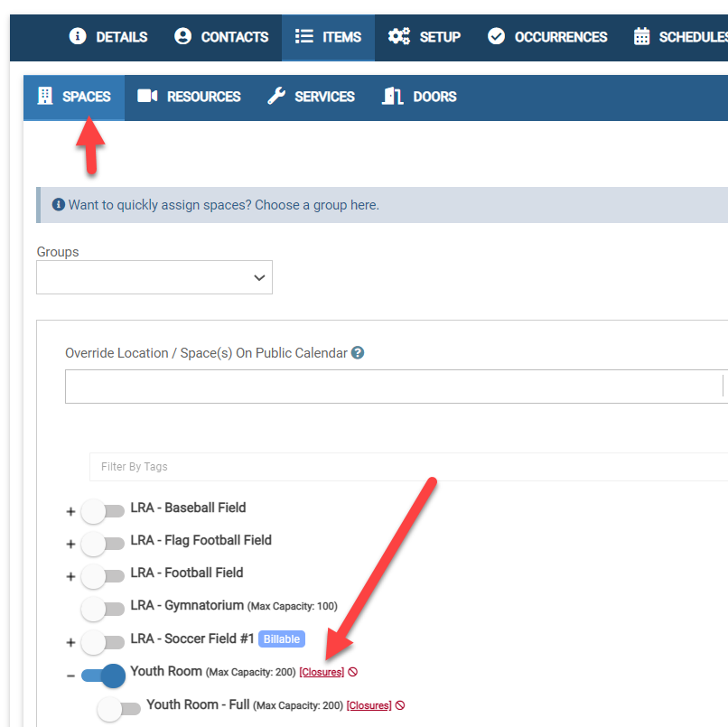Viewport: 728px width, 727px height.
Task: Switch to the Resources sub-tab
Action: pos(190,97)
